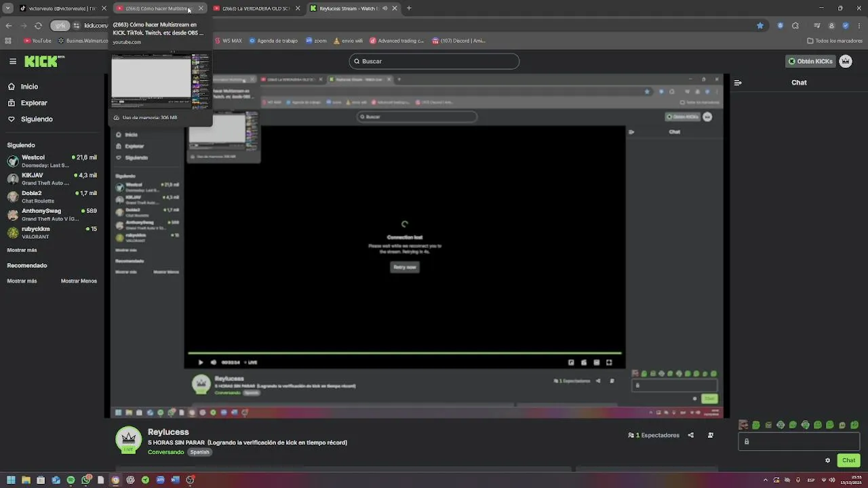The image size is (868, 488).
Task: Open the Kick hamburger menu
Action: pos(13,61)
